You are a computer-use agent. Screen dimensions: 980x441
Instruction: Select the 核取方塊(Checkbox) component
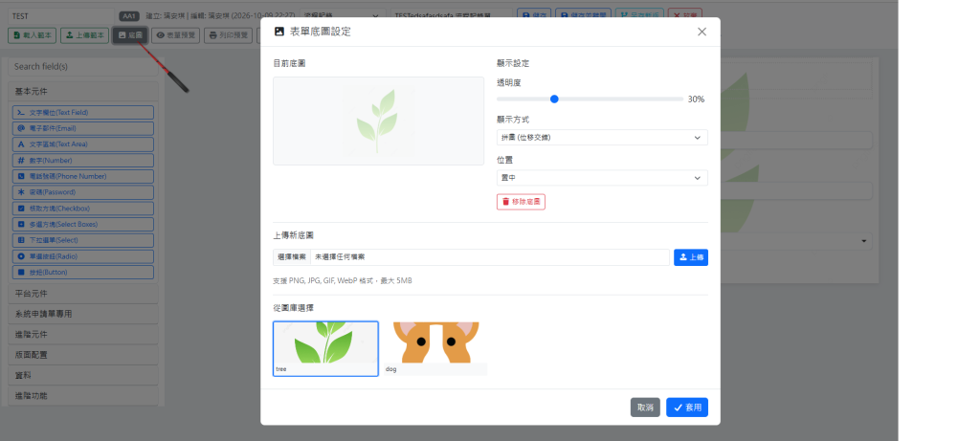83,209
